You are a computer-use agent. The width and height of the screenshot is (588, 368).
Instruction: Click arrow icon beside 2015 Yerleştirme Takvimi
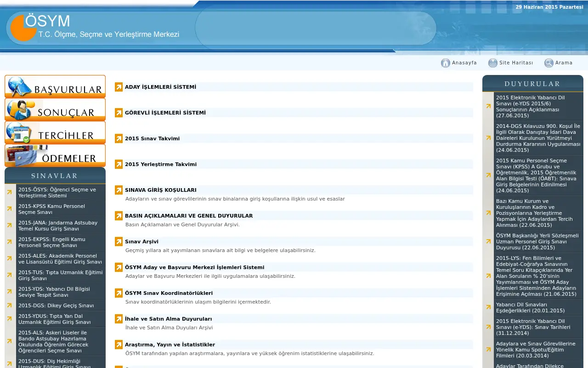pyautogui.click(x=119, y=164)
